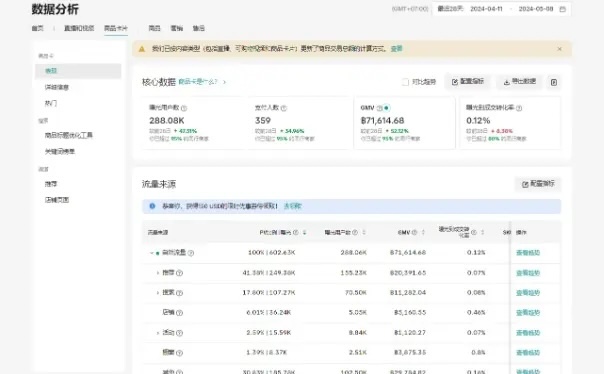Sort table by GMV column arrows

tap(423, 232)
